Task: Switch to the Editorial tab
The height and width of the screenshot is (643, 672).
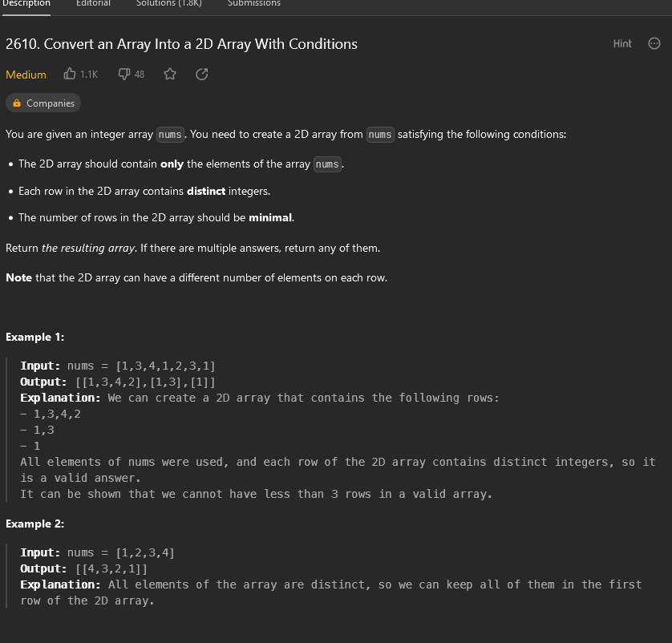Action: pyautogui.click(x=93, y=3)
